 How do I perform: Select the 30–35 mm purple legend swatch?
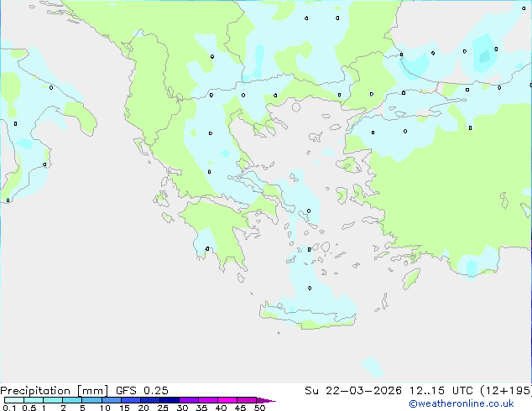[188, 400]
